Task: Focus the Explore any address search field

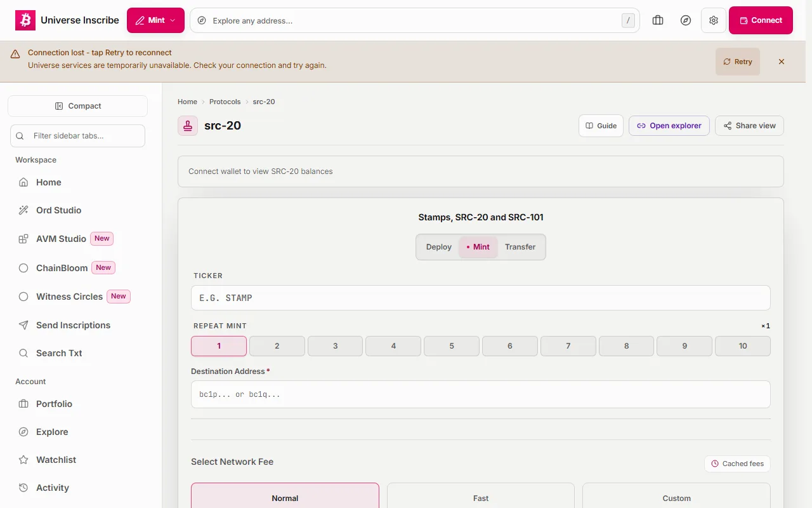Action: [415, 20]
